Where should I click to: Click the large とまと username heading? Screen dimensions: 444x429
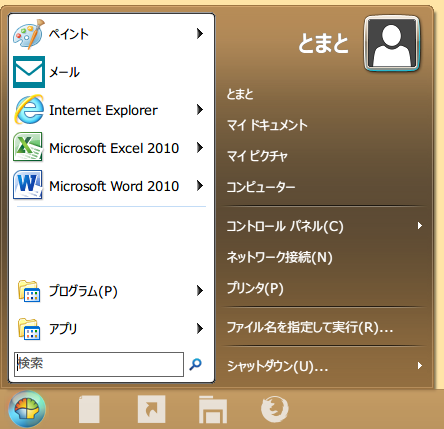pos(323,44)
